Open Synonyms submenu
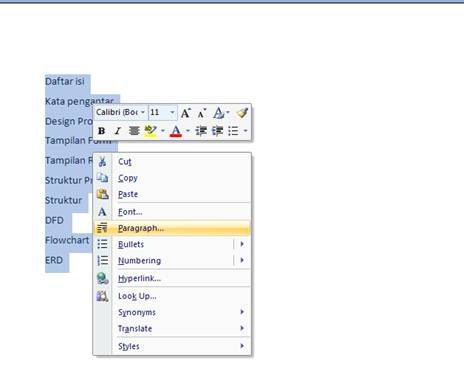 (x=172, y=312)
